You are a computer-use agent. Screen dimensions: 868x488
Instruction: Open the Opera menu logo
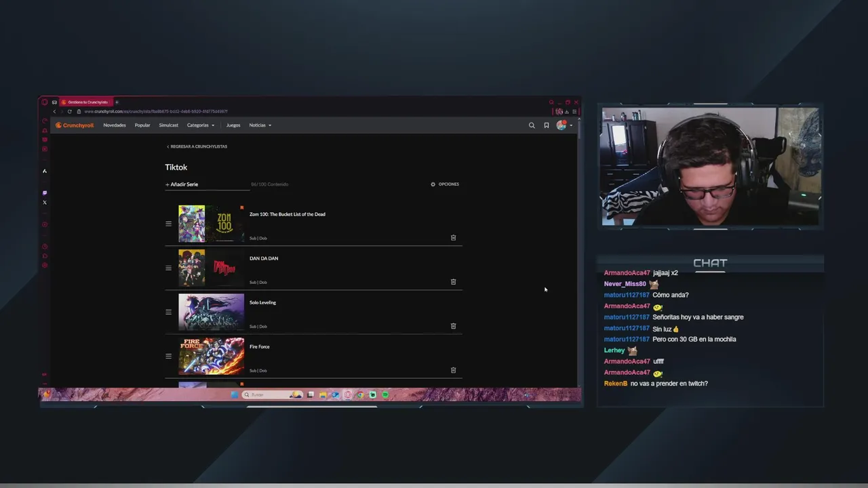click(45, 102)
